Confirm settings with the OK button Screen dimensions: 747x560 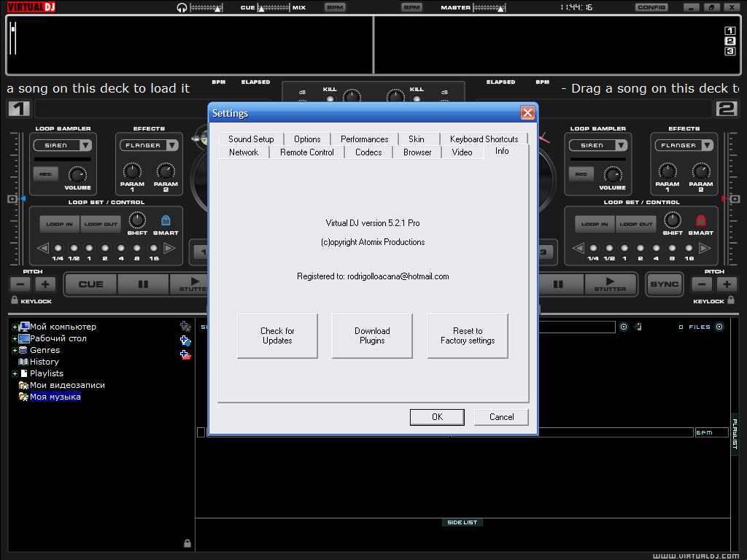(438, 417)
